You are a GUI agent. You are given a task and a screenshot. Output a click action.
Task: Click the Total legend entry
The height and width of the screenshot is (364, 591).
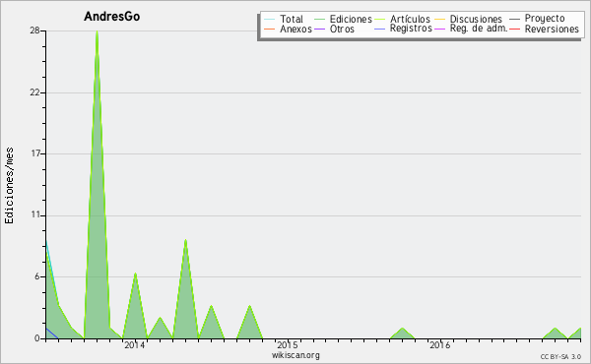click(284, 19)
